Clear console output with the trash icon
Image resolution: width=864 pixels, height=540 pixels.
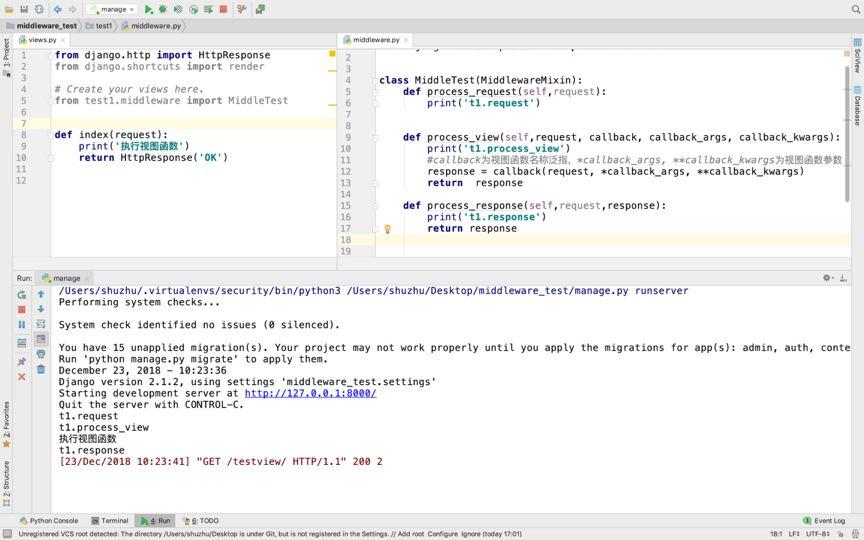click(x=41, y=369)
